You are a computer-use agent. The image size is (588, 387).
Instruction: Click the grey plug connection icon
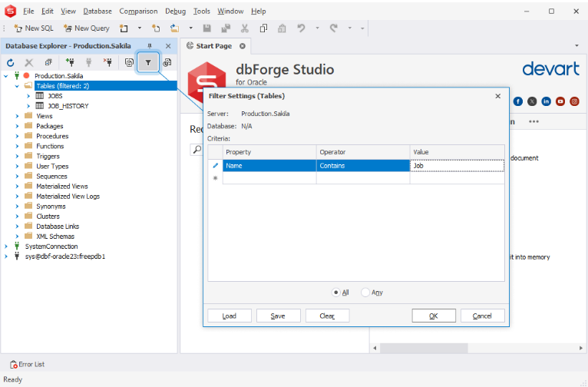click(x=89, y=62)
